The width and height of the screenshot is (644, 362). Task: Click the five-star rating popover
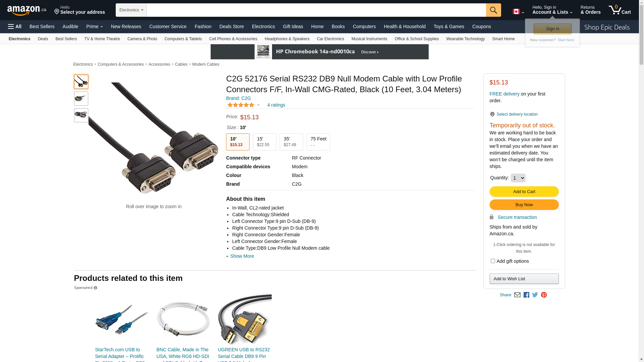(244, 105)
